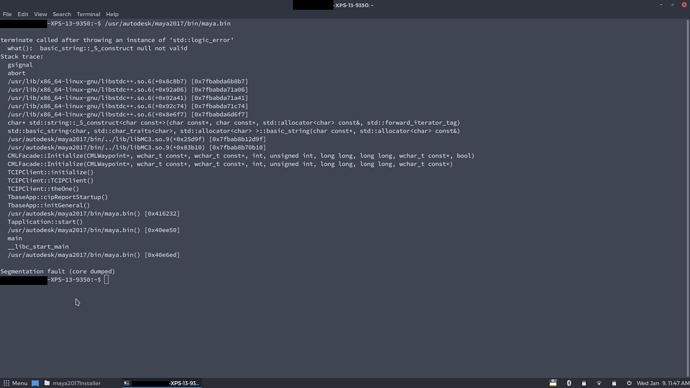Minimize the terminal window
Viewport: 690px width, 388px height.
(x=661, y=5)
